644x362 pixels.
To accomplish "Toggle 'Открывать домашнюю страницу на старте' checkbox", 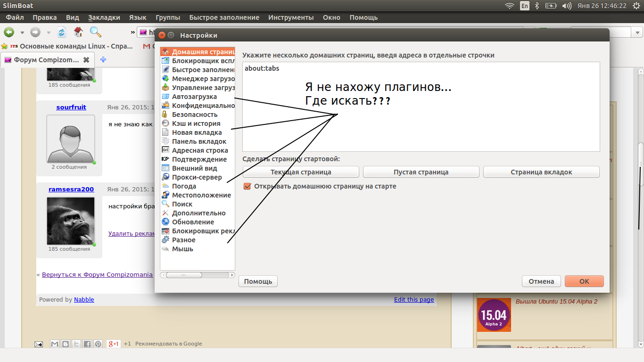I will tap(247, 186).
